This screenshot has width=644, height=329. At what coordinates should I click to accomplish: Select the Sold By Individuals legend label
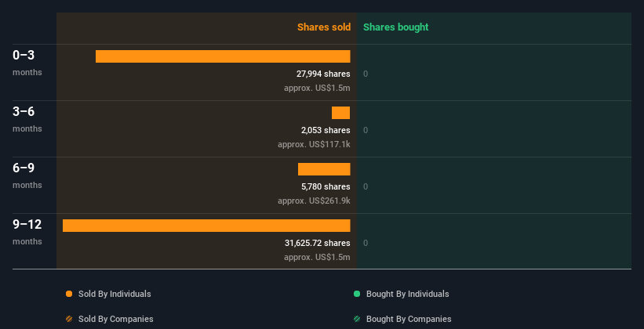click(115, 294)
